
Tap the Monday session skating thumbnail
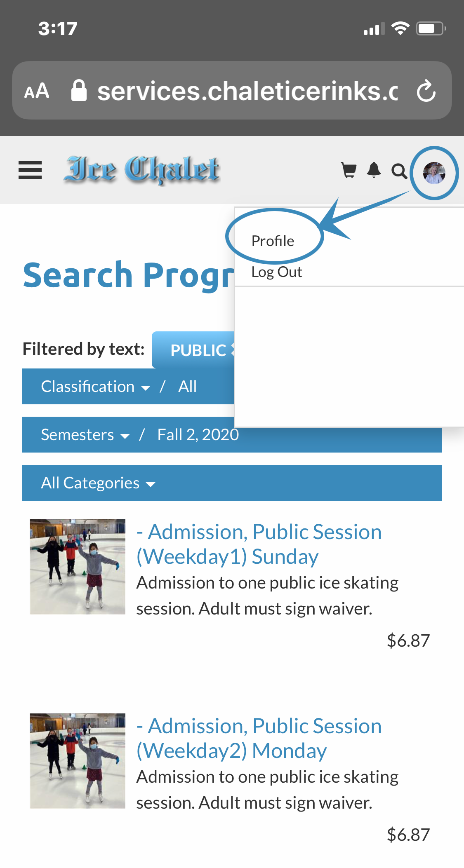[78, 761]
